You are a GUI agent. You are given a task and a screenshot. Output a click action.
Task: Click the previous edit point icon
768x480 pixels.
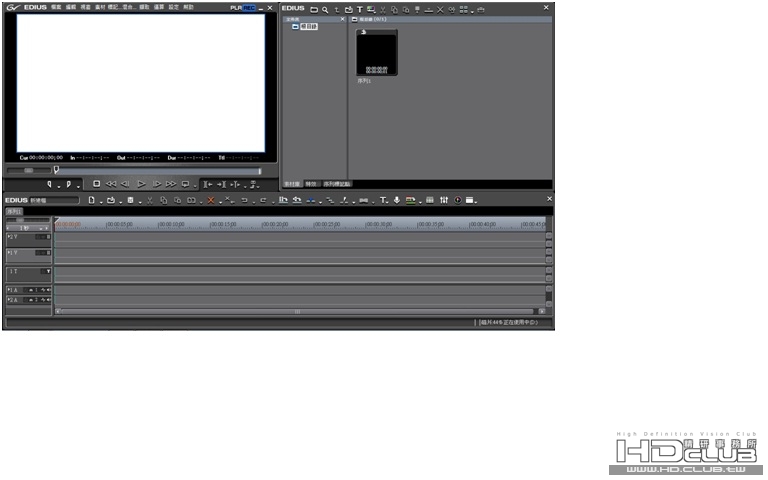click(208, 185)
